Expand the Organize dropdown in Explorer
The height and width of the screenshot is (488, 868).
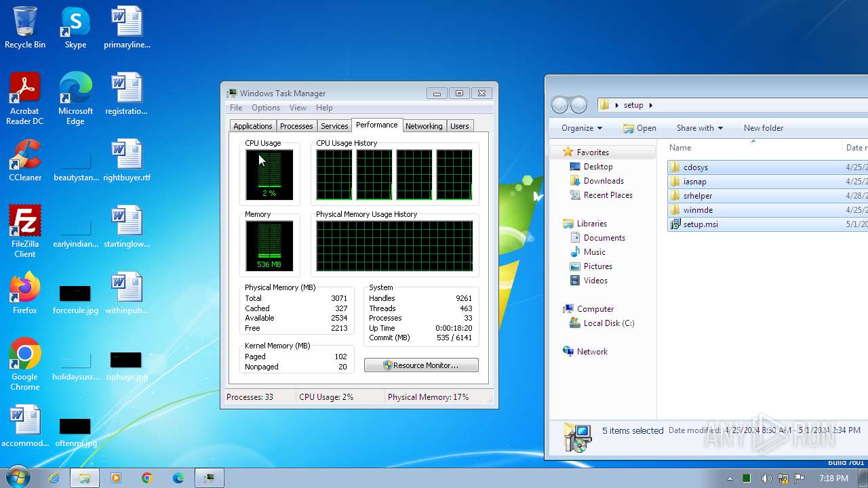click(x=582, y=128)
